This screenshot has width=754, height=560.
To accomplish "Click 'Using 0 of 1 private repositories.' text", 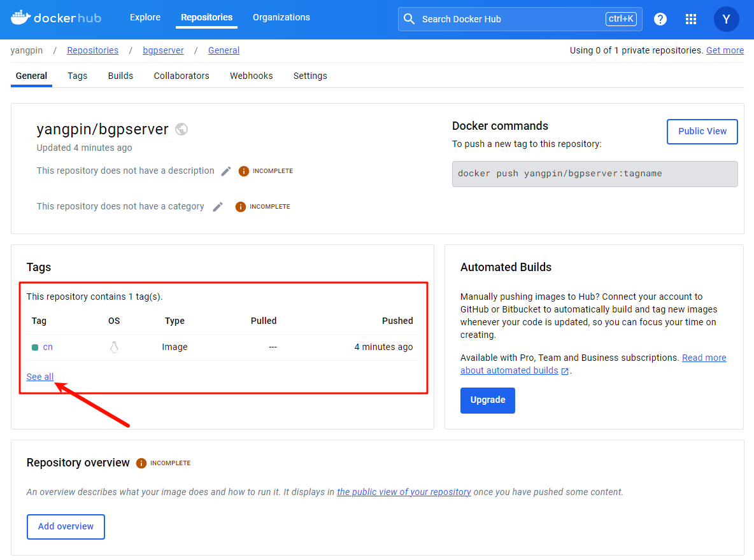I will (637, 50).
